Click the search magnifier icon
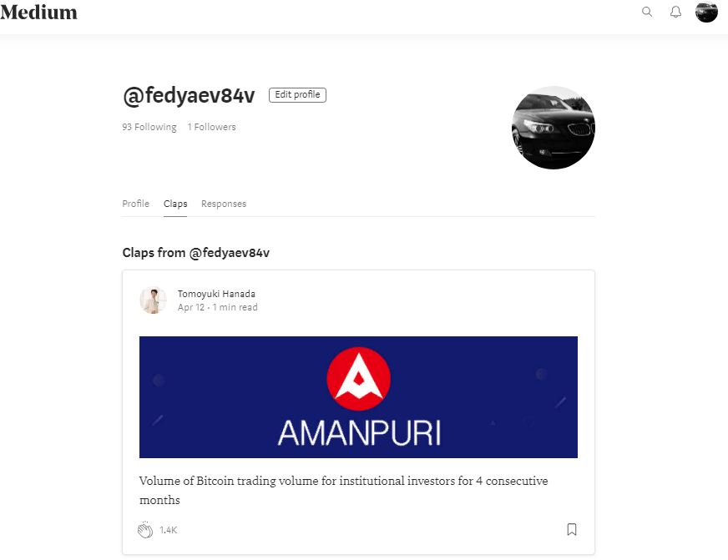The width and height of the screenshot is (728, 560). pyautogui.click(x=647, y=12)
